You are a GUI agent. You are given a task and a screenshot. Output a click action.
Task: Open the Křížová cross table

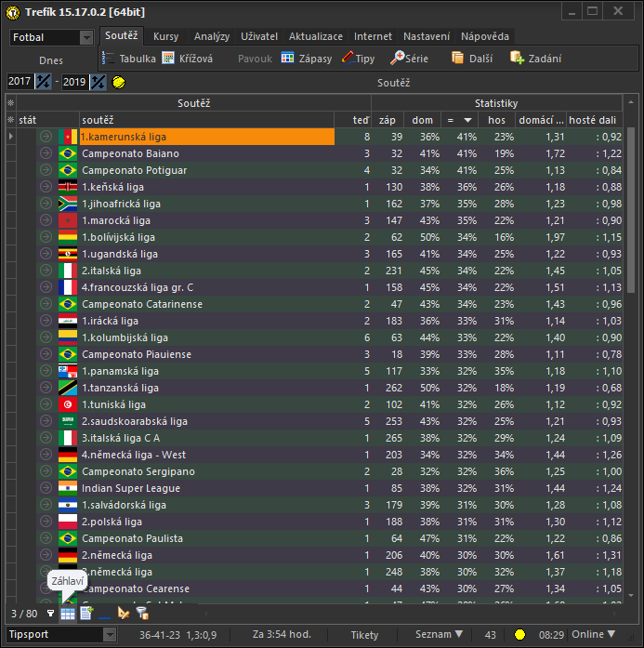click(x=187, y=58)
